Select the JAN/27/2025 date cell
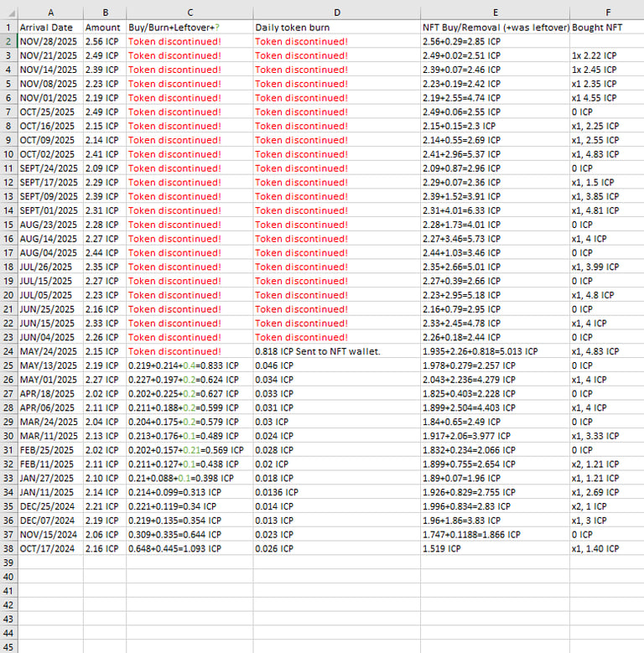This screenshot has width=644, height=653. point(50,478)
